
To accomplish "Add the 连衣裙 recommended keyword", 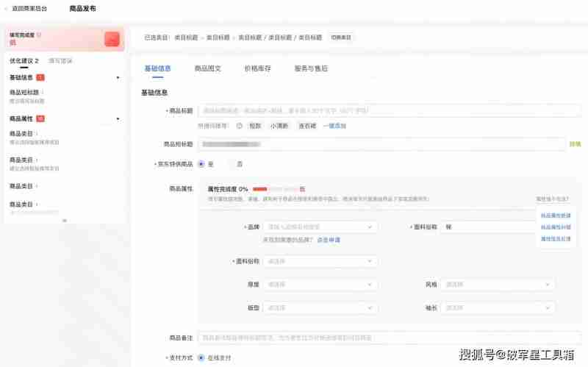I will click(x=307, y=126).
